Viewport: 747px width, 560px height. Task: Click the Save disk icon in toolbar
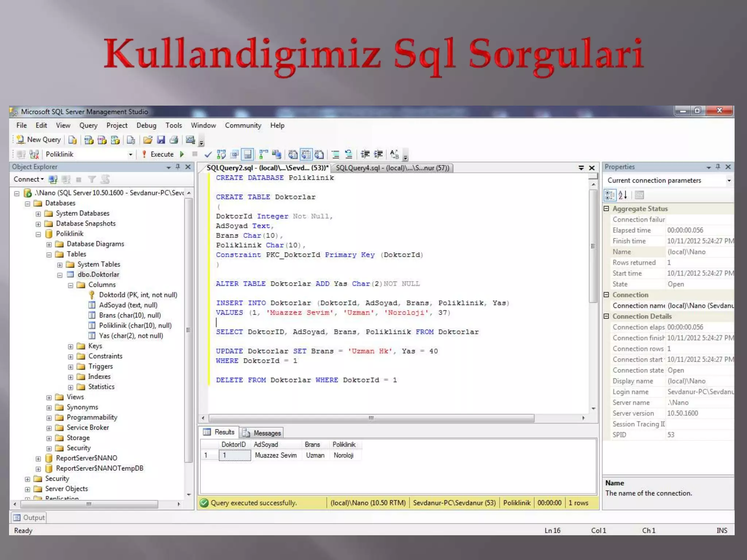(161, 140)
